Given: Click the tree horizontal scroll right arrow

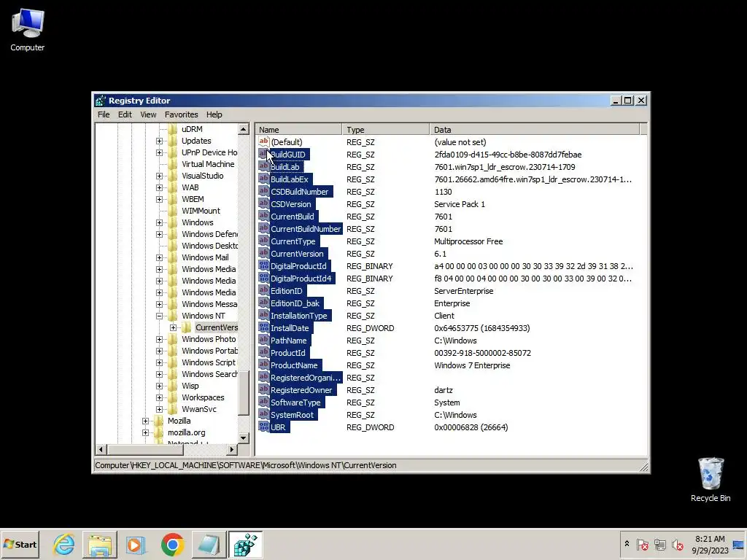Looking at the screenshot, I should pyautogui.click(x=231, y=449).
